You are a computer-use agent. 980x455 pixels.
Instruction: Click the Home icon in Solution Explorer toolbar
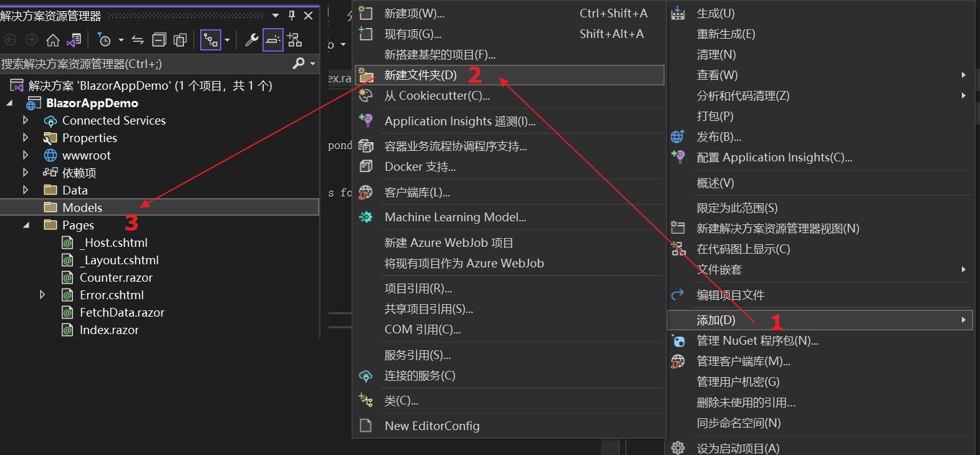click(53, 41)
